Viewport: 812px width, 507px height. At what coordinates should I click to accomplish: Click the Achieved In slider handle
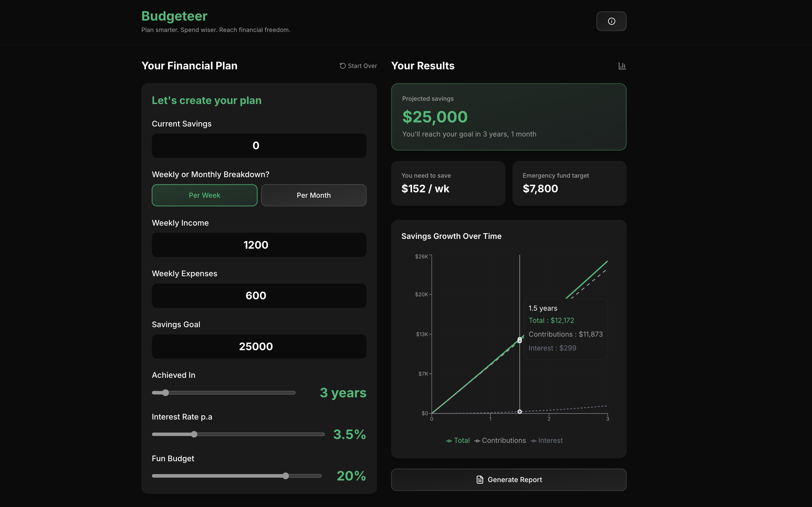tap(165, 393)
